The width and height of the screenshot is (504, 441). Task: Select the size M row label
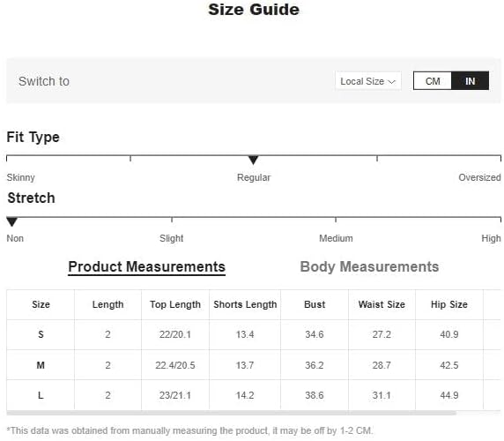click(41, 365)
